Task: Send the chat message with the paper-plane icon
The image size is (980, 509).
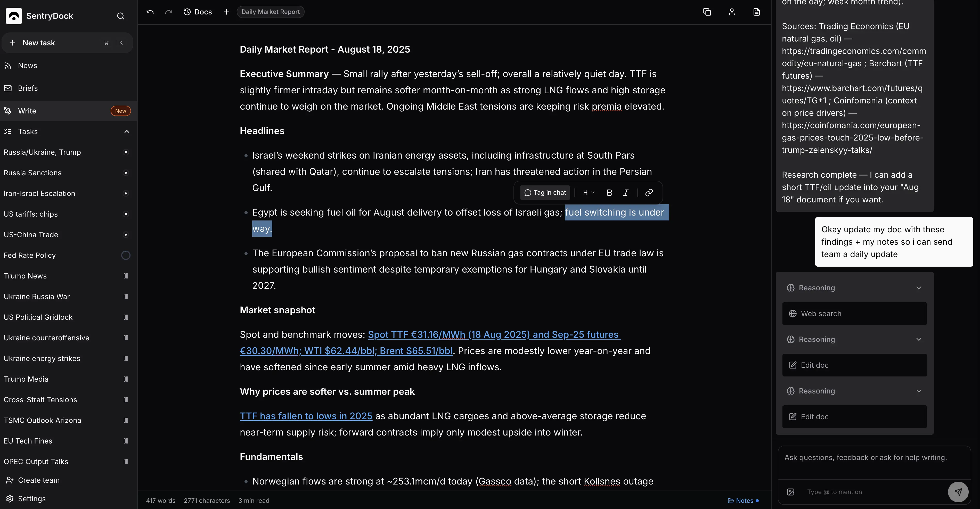Action: pos(958,491)
